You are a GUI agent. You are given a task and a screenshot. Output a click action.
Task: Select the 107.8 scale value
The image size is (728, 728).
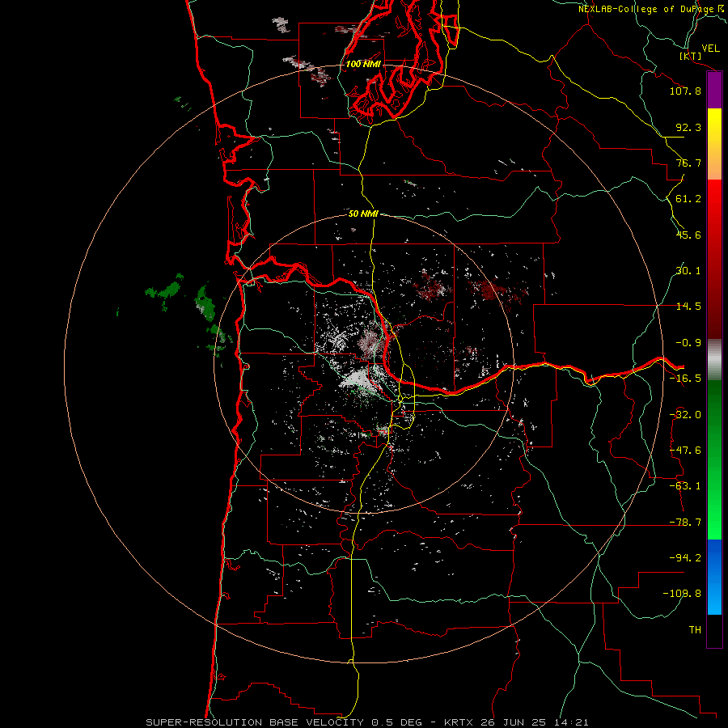click(x=685, y=91)
